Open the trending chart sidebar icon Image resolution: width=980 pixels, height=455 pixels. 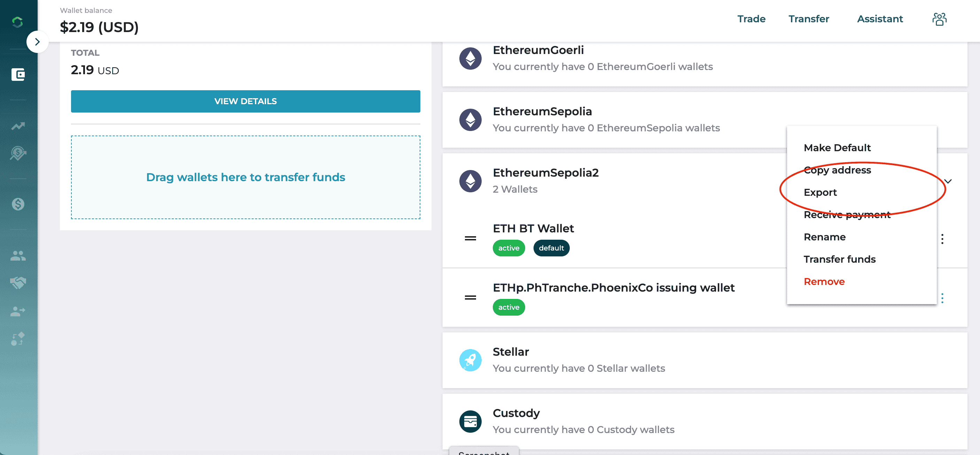(x=18, y=126)
